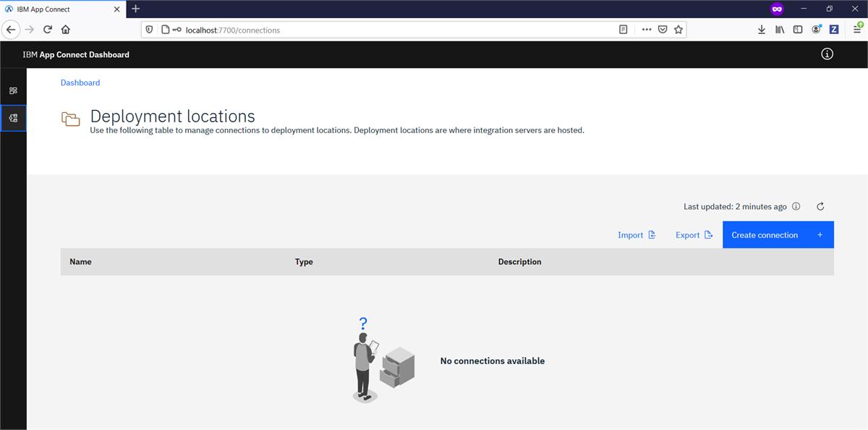Open the Firefox application menu
The height and width of the screenshot is (430, 868).
(x=858, y=29)
